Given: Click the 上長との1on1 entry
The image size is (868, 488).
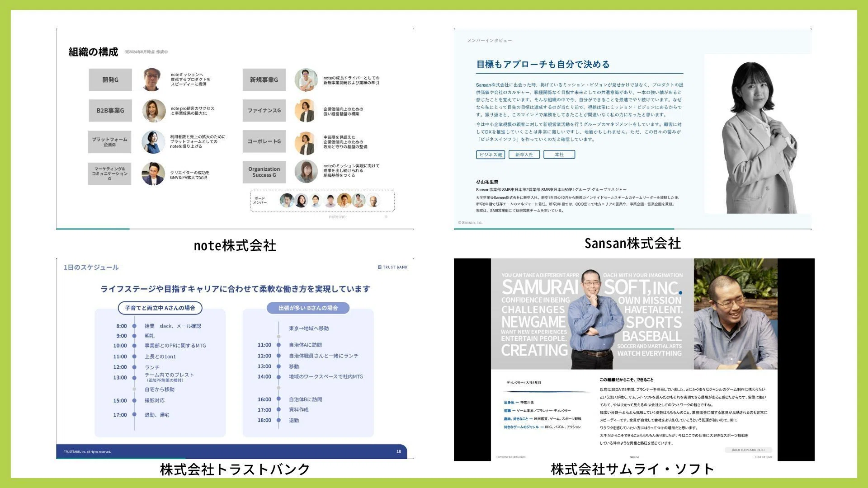Looking at the screenshot, I should click(160, 357).
